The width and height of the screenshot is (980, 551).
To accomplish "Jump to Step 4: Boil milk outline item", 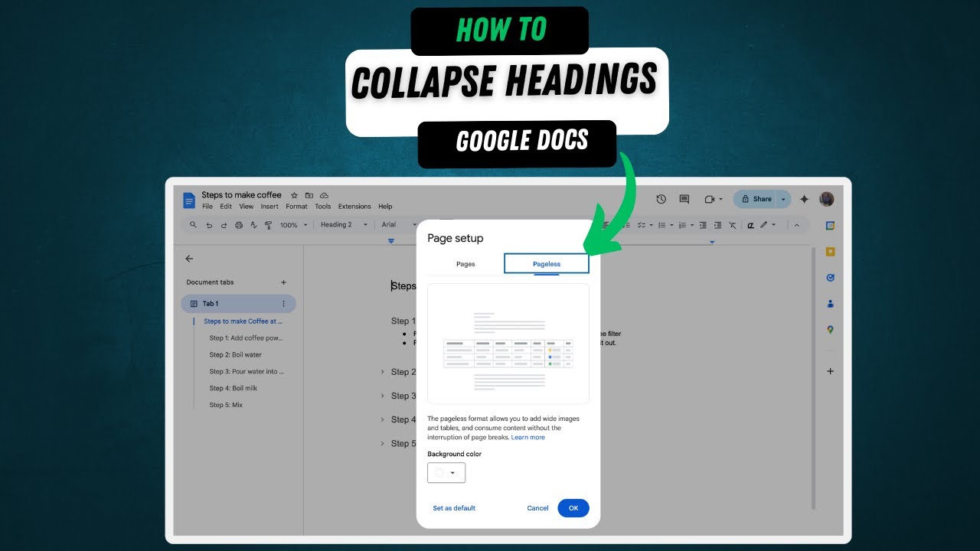I will (234, 388).
